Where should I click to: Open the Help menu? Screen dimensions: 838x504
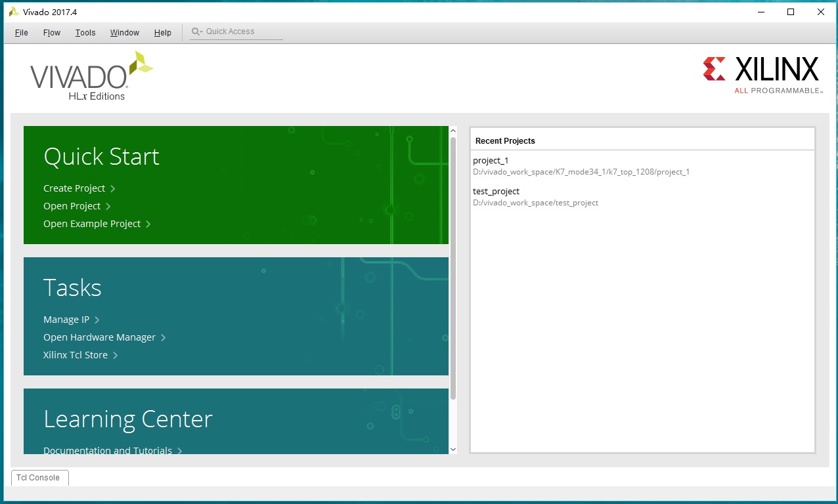coord(163,33)
